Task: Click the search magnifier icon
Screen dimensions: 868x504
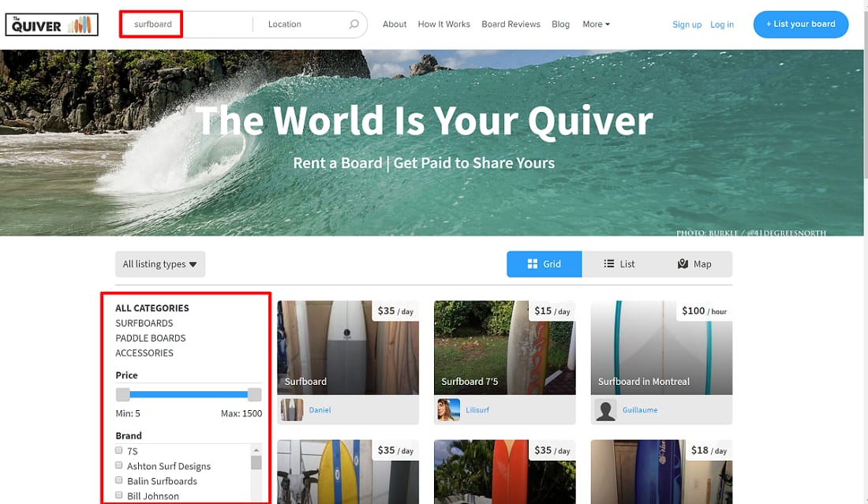Action: point(354,24)
